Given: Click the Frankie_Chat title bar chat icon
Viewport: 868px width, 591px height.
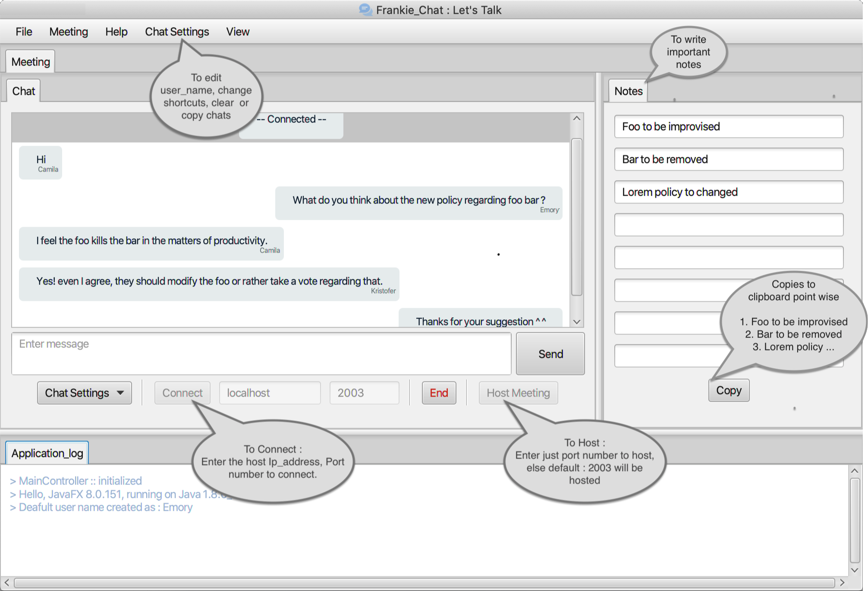Looking at the screenshot, I should tap(365, 9).
